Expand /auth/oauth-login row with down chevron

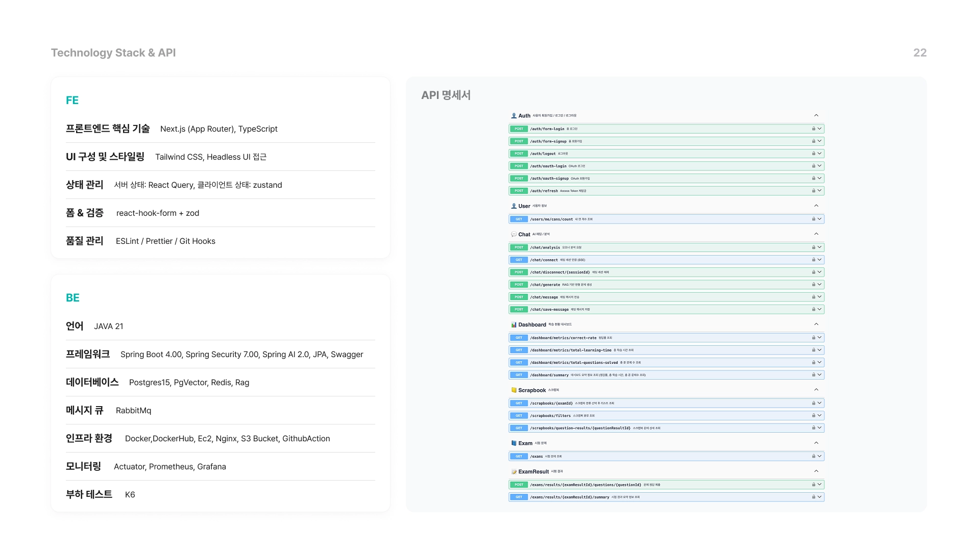820,166
